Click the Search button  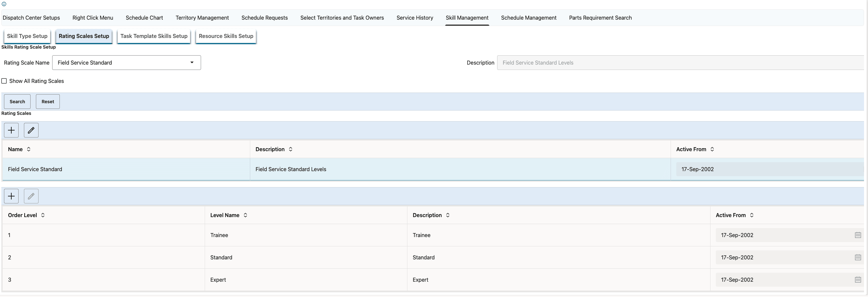[x=17, y=102]
